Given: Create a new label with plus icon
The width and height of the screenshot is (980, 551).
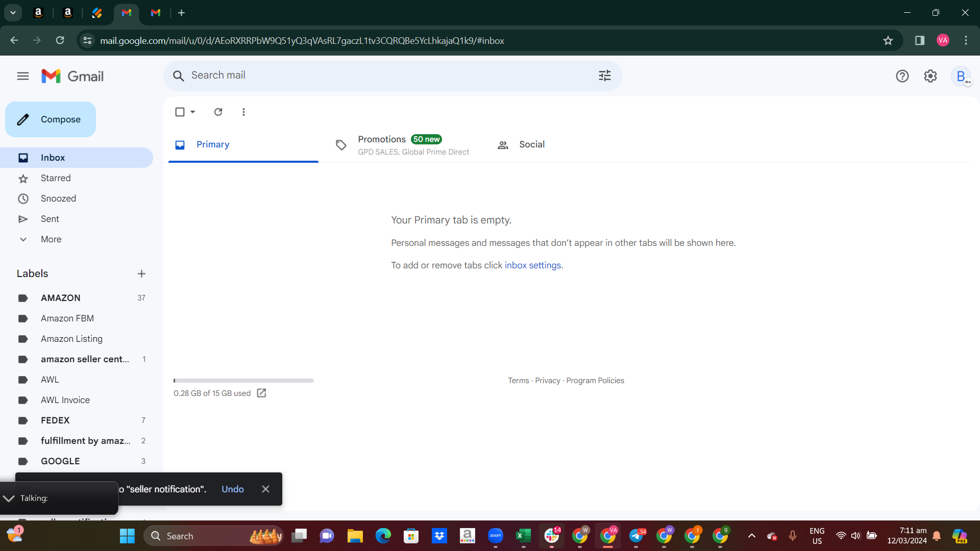Looking at the screenshot, I should pyautogui.click(x=141, y=274).
